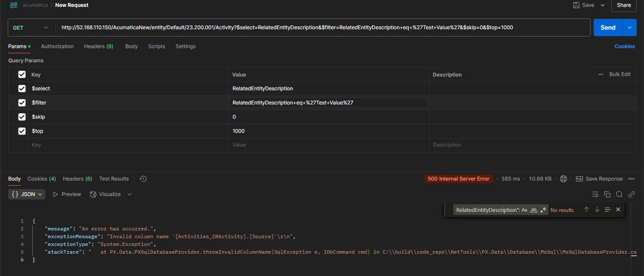The height and width of the screenshot is (276, 644).
Task: Click the Visualize magic wand icon
Action: tap(93, 194)
